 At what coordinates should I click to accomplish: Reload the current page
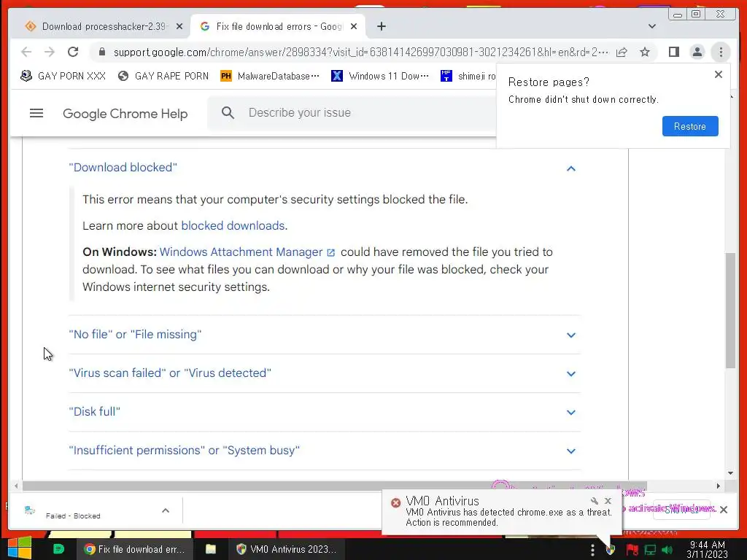[x=73, y=52]
